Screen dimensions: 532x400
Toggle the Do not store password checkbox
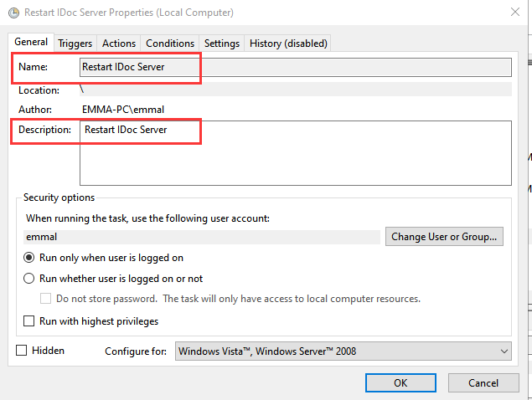pyautogui.click(x=47, y=299)
